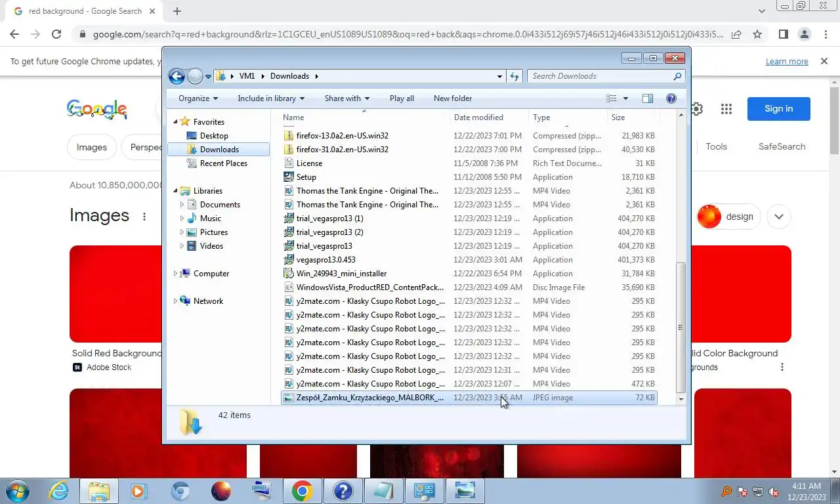Click the Explorer Forward navigation arrow
840x504 pixels.
point(195,76)
